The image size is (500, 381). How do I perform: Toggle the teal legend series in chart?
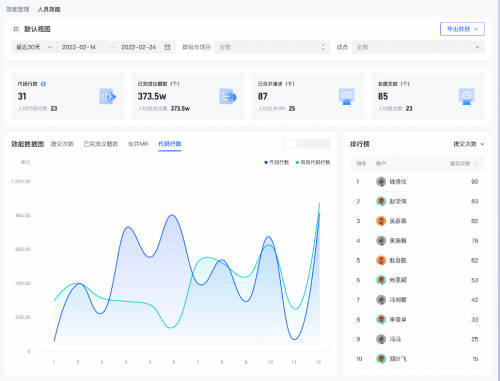pyautogui.click(x=313, y=162)
